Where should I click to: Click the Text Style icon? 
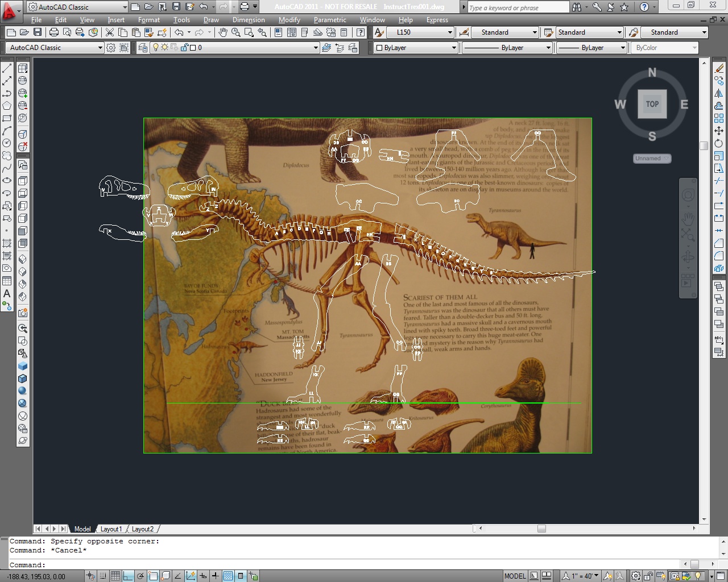(x=379, y=32)
